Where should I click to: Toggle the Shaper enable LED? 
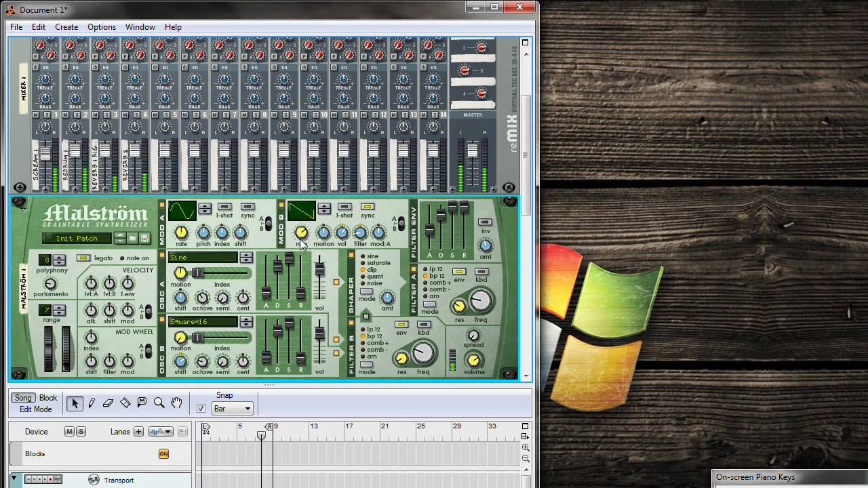(351, 255)
